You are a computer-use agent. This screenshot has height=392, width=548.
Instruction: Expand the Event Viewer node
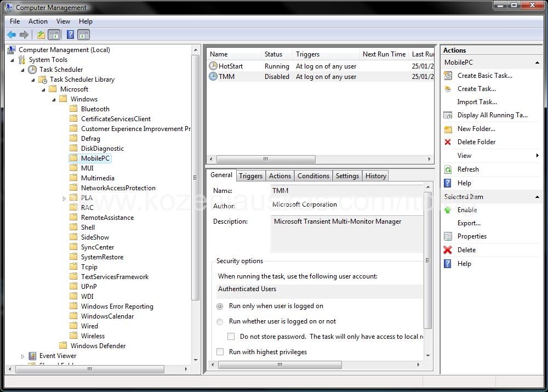(22, 356)
